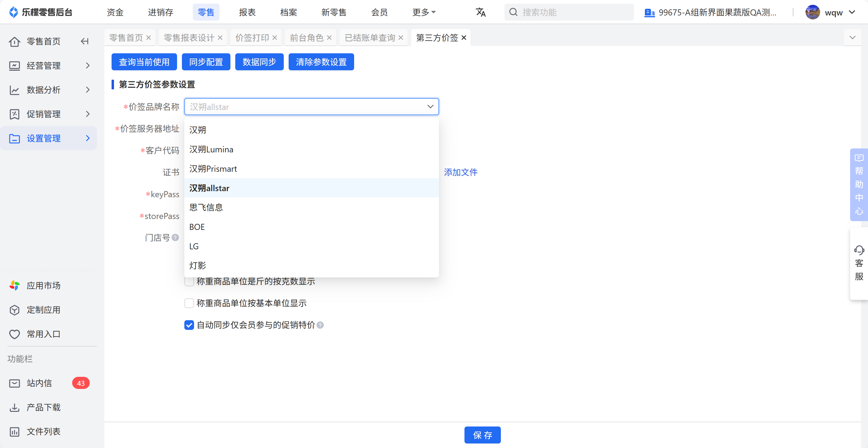Open the 新零售 menu
This screenshot has width=868, height=448.
click(333, 12)
